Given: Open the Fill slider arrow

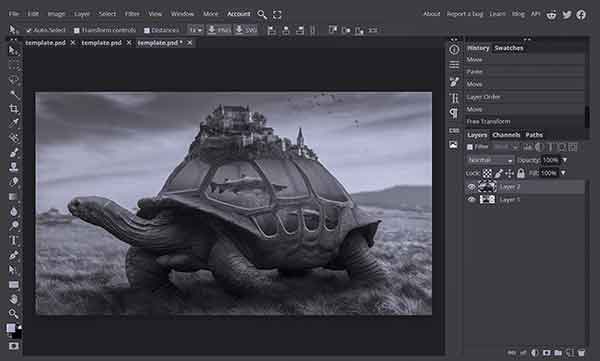Looking at the screenshot, I should [x=563, y=173].
